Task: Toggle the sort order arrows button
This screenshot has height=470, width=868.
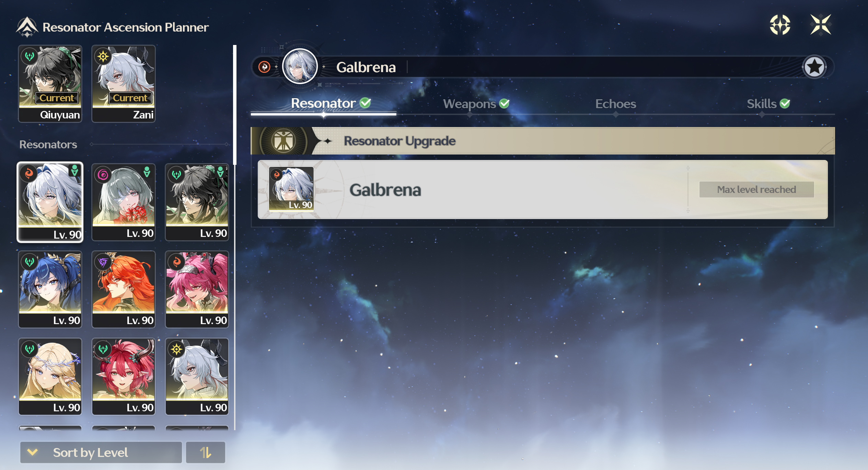Action: coord(206,452)
